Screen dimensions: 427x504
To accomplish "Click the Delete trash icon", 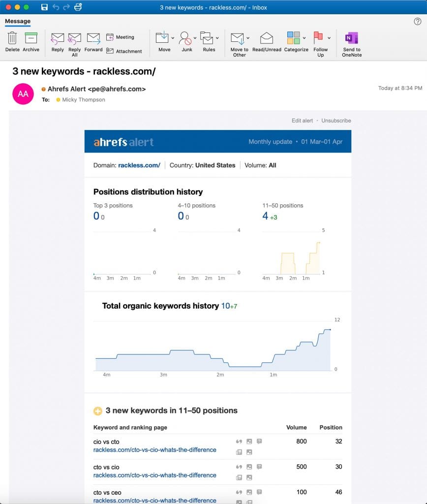I will click(12, 39).
